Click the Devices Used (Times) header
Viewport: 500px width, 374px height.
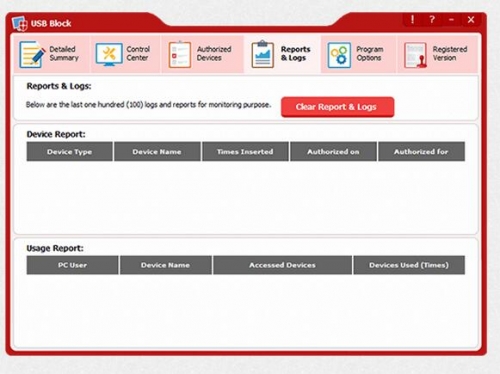click(x=409, y=265)
